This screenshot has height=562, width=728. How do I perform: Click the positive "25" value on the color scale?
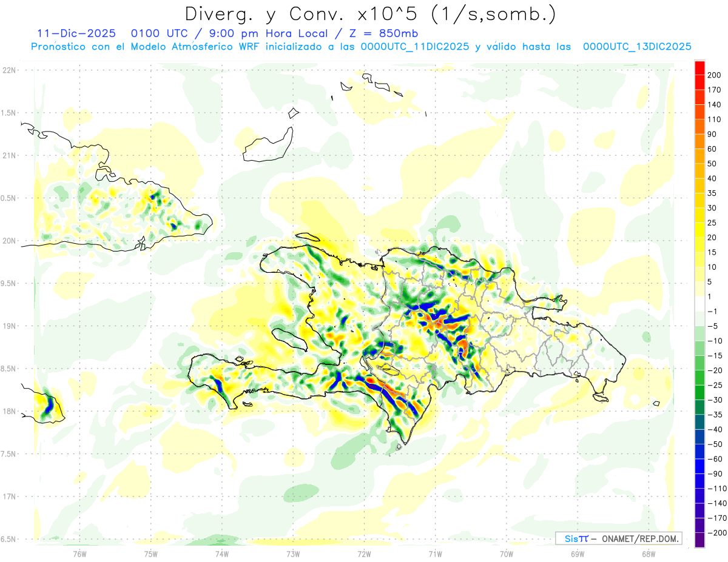tap(713, 222)
